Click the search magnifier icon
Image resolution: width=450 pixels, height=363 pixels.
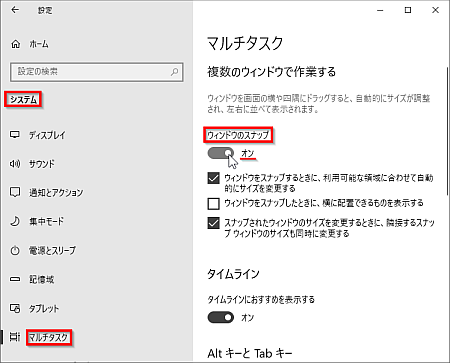(x=174, y=72)
